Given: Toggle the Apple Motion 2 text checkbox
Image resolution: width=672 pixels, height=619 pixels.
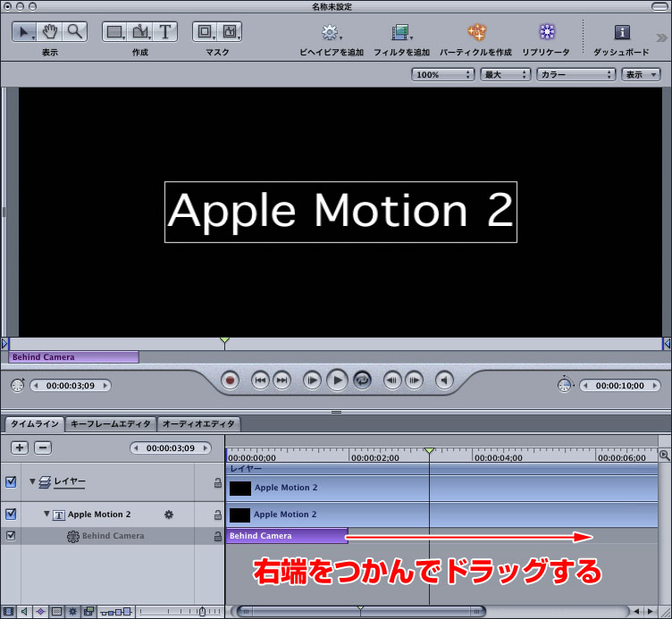Looking at the screenshot, I should click(11, 514).
